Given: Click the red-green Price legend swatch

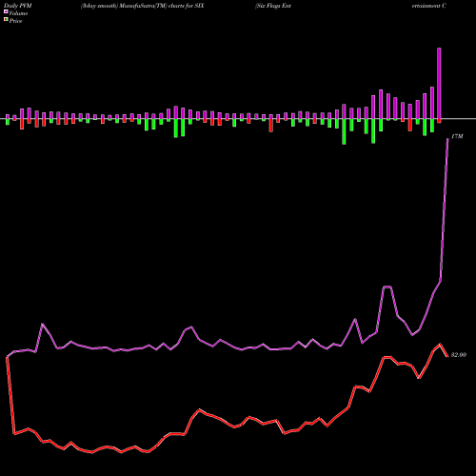Looking at the screenshot, I should (x=6, y=20).
